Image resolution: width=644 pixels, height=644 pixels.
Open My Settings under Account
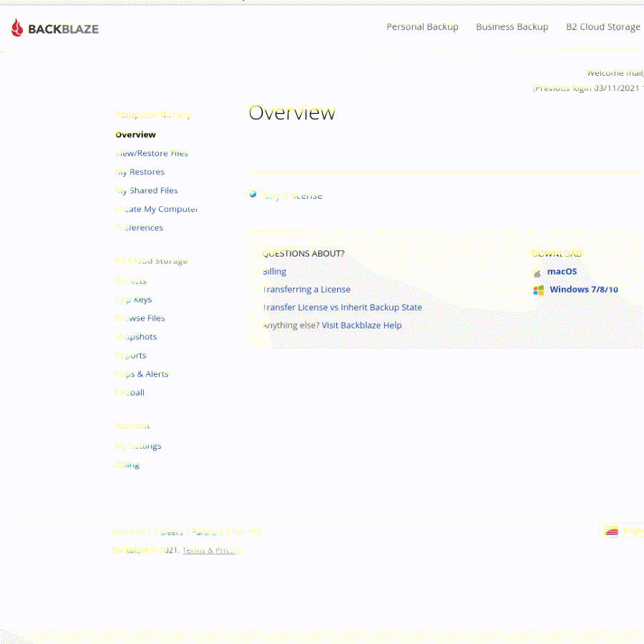pyautogui.click(x=138, y=446)
